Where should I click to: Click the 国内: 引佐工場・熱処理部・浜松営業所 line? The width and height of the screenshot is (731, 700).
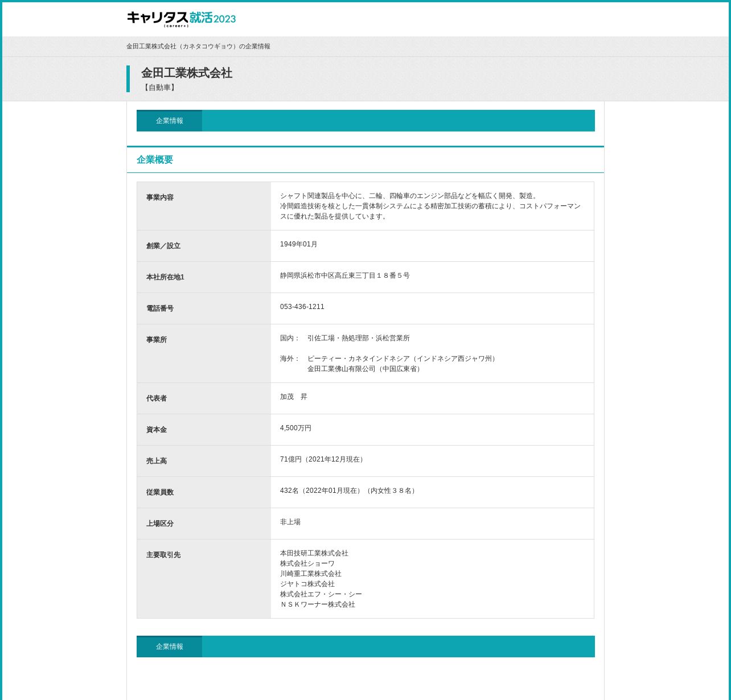coord(345,338)
